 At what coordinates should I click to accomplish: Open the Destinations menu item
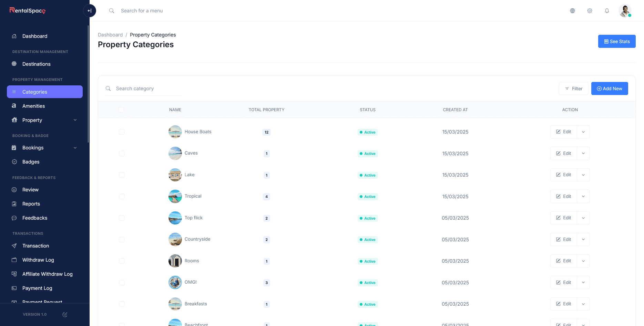pyautogui.click(x=36, y=64)
